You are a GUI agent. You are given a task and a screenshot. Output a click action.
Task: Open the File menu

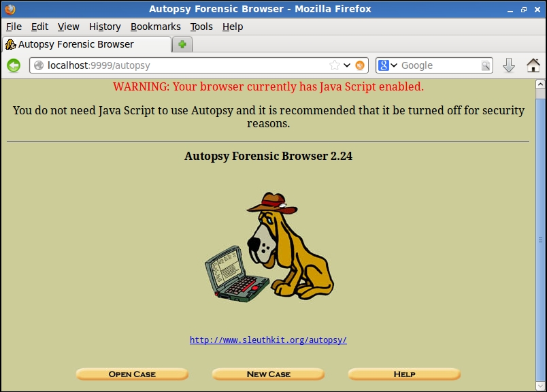pos(14,27)
